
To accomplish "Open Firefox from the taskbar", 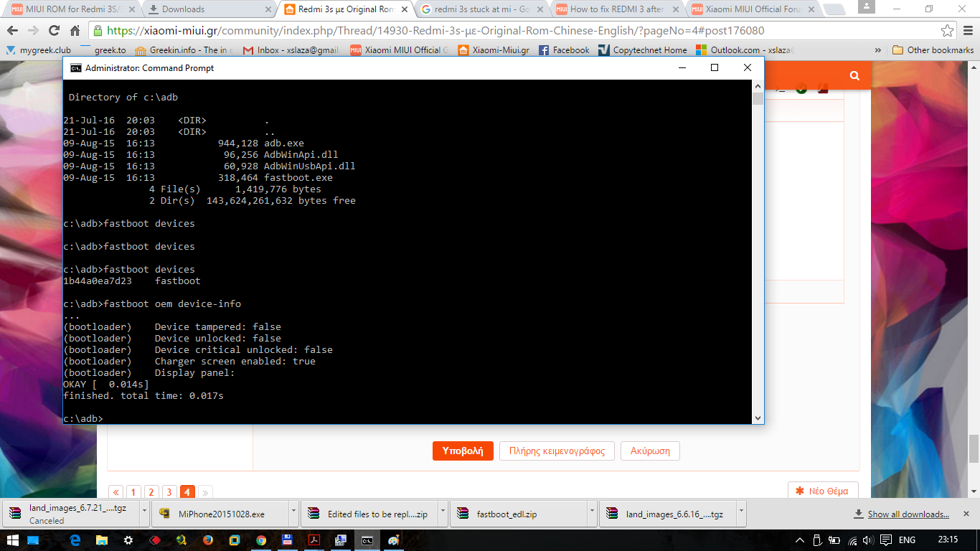I will (x=208, y=540).
